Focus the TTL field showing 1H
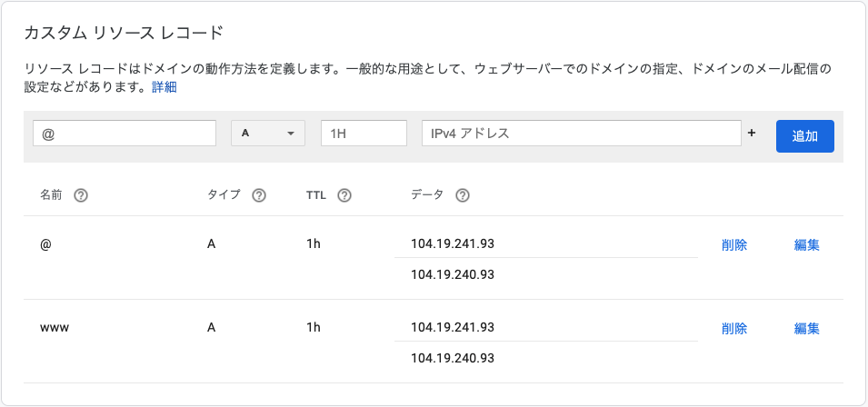868x407 pixels. 364,134
